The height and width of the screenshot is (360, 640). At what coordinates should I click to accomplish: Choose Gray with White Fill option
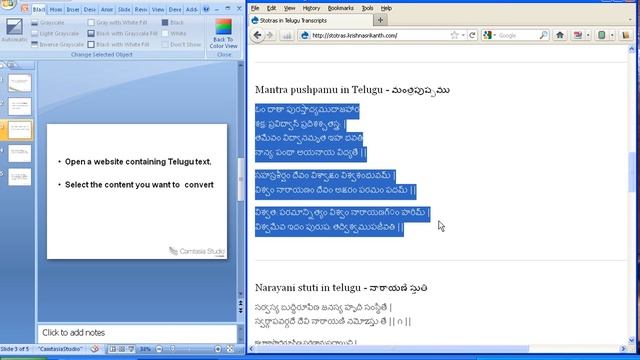pos(118,23)
